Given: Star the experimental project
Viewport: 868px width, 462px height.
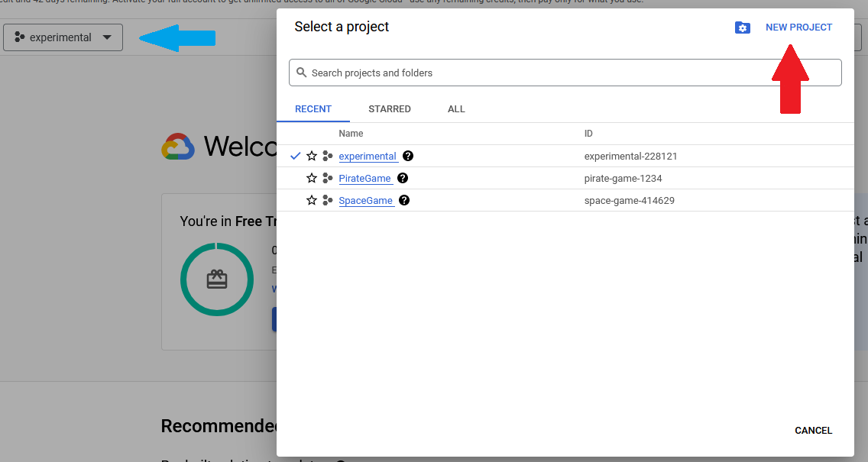Looking at the screenshot, I should coord(311,156).
